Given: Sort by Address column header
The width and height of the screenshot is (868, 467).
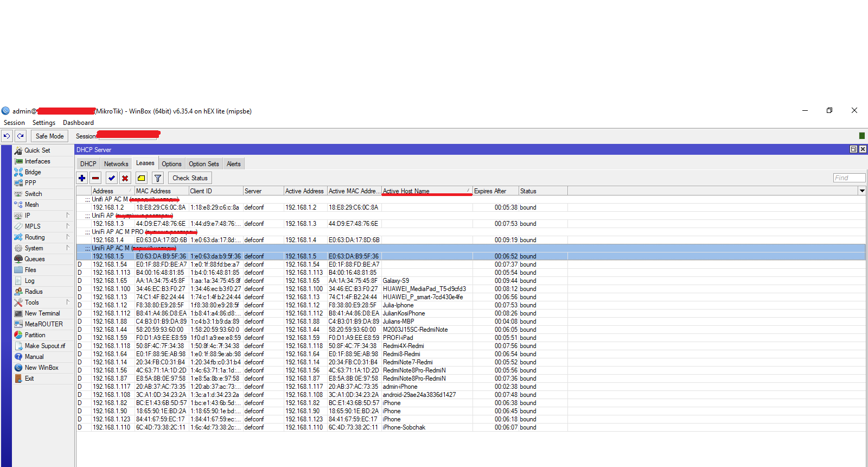Looking at the screenshot, I should coord(113,191).
